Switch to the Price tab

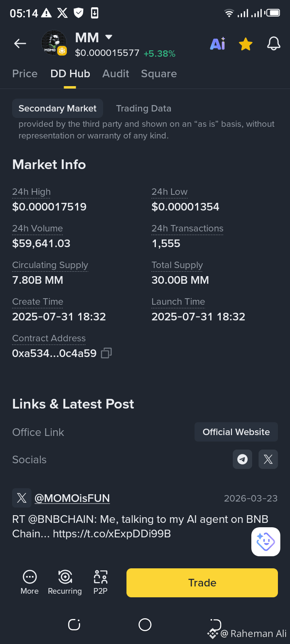(x=25, y=74)
